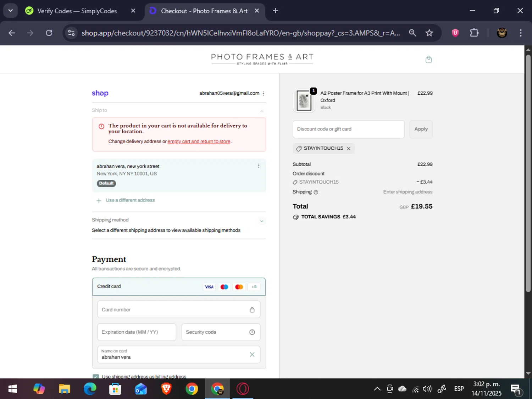Close the Checkout - Photo Frames & Art tab

[257, 11]
